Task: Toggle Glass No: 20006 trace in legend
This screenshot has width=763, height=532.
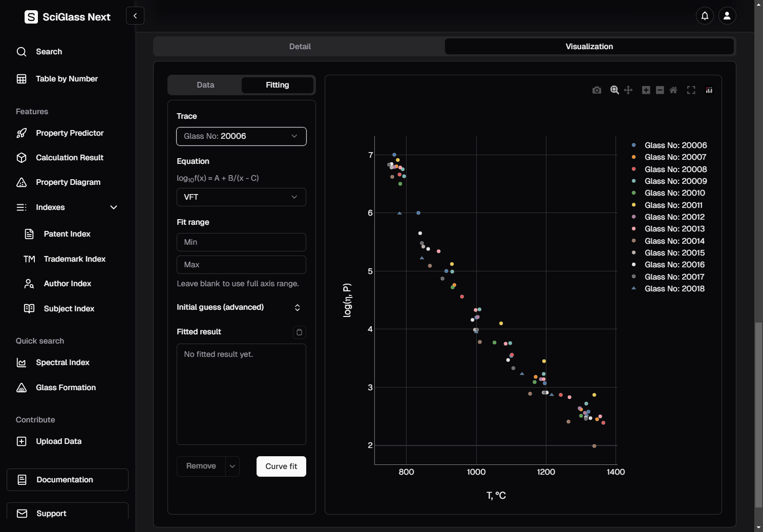Action: (675, 145)
